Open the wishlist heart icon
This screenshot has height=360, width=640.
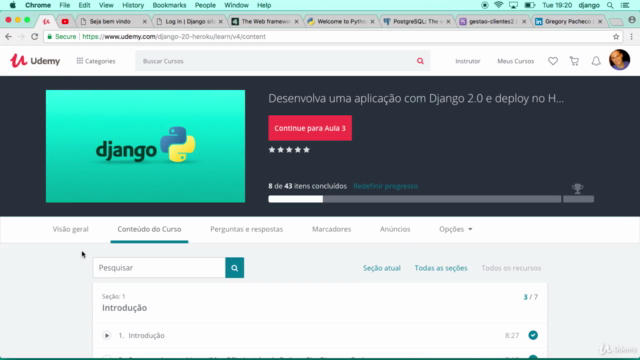coord(553,61)
